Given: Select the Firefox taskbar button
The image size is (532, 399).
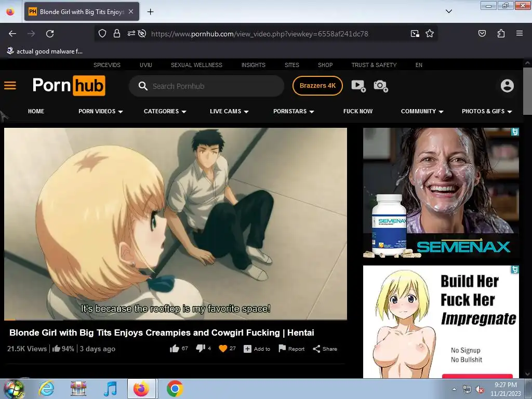Looking at the screenshot, I should tap(141, 389).
